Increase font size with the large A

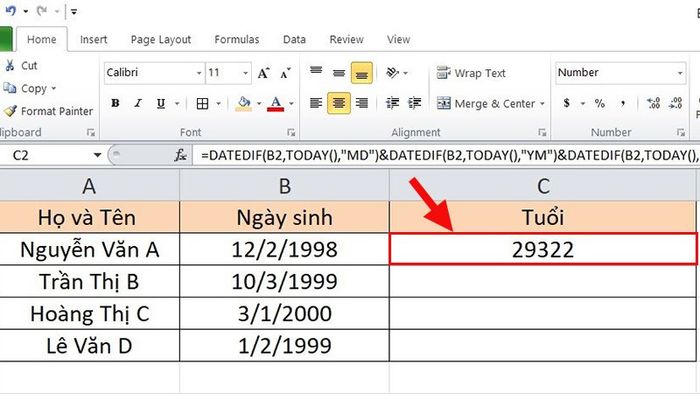tap(263, 73)
